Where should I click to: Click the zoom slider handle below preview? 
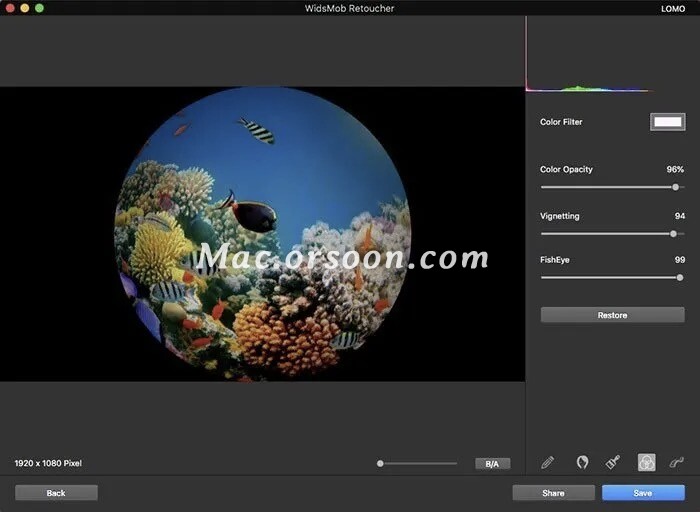pyautogui.click(x=381, y=464)
